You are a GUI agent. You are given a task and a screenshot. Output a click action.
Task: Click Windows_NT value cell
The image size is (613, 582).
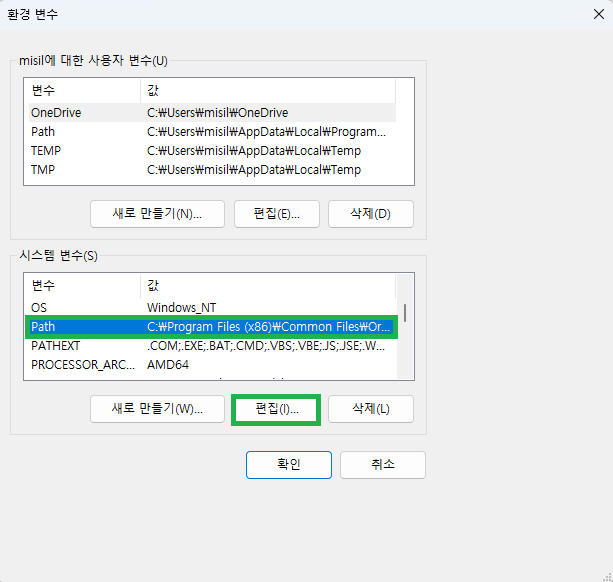pos(181,308)
